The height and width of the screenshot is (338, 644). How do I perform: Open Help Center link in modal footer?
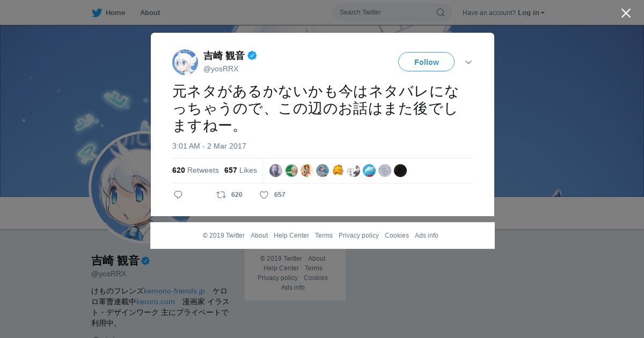tap(291, 236)
